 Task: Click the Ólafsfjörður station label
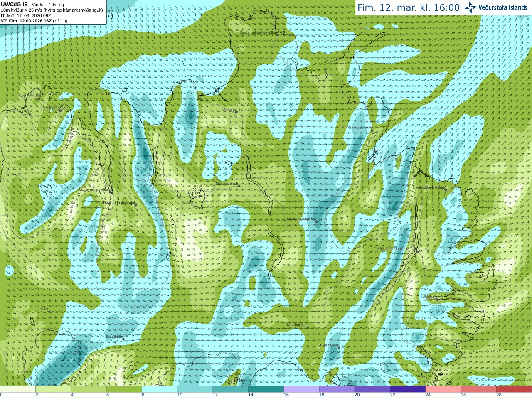click(49, 108)
